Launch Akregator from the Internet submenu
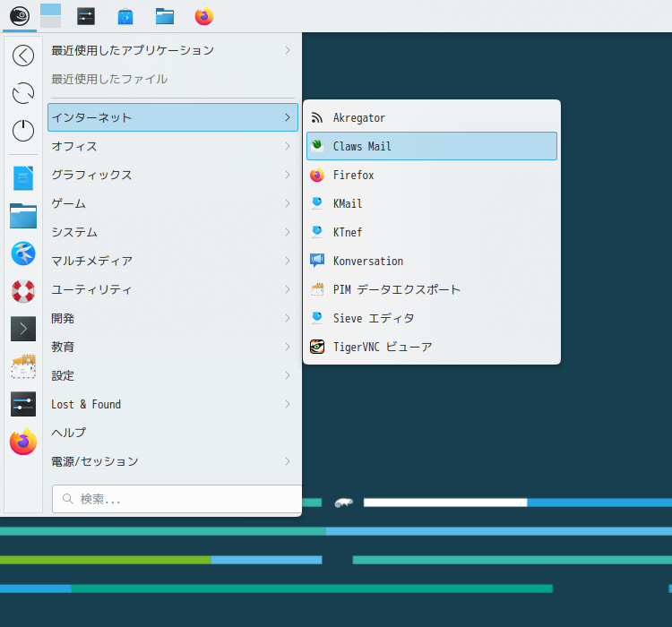Viewport: 672px width, 627px height. [x=432, y=117]
